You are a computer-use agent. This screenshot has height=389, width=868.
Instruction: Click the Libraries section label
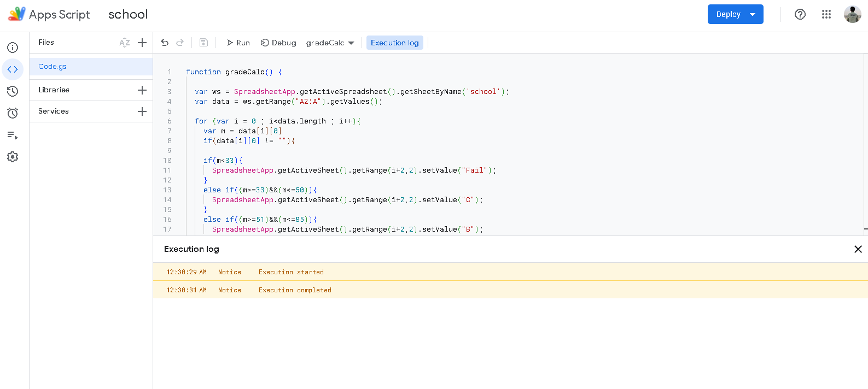tap(54, 90)
